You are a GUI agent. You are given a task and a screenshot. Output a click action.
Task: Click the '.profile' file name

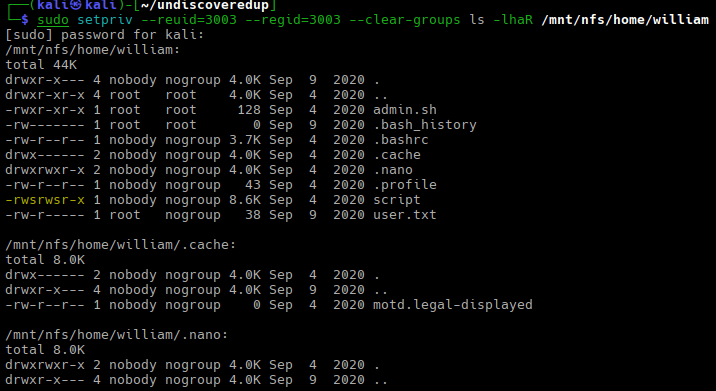pyautogui.click(x=405, y=185)
